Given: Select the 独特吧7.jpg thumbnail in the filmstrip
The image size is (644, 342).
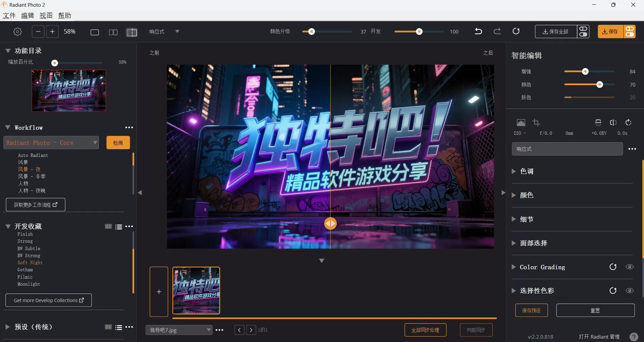Looking at the screenshot, I should [x=196, y=290].
